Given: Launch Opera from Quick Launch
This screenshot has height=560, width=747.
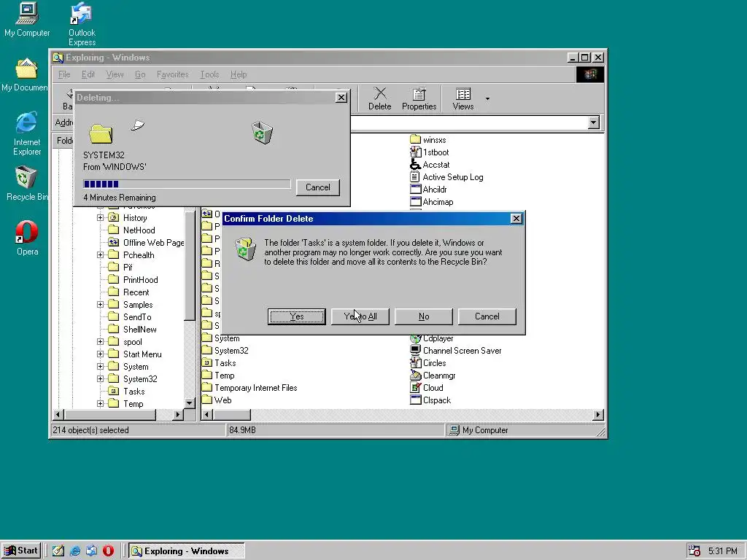Looking at the screenshot, I should [108, 551].
